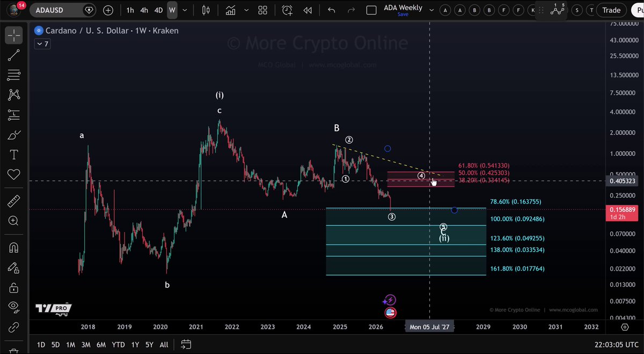Set date range to 5Y
This screenshot has height=354, width=644.
click(x=149, y=344)
